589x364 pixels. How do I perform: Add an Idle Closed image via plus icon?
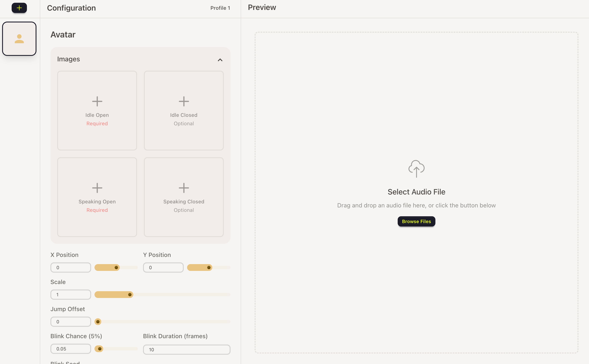[x=184, y=101]
